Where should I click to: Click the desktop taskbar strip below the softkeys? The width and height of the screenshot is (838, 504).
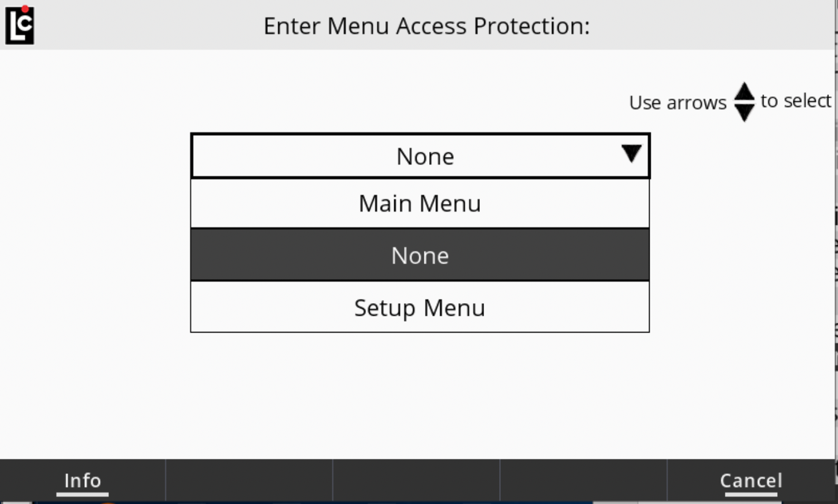[x=361, y=501]
